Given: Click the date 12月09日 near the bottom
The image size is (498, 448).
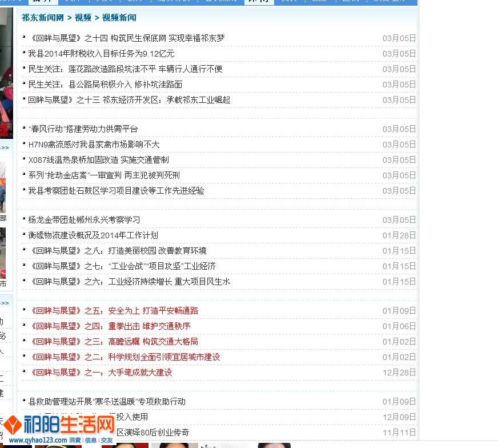Looking at the screenshot, I should coord(399,417).
